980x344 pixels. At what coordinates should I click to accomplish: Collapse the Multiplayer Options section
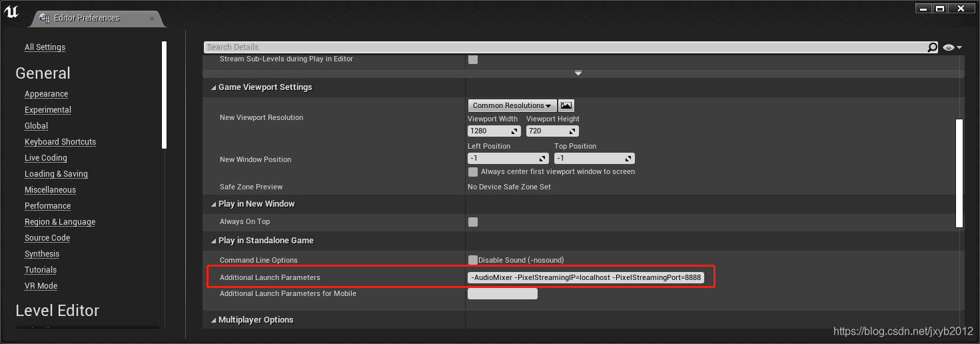(213, 320)
